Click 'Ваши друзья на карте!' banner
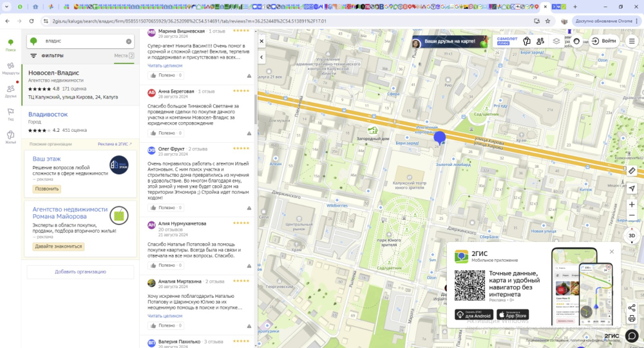The height and width of the screenshot is (348, 644). 450,41
